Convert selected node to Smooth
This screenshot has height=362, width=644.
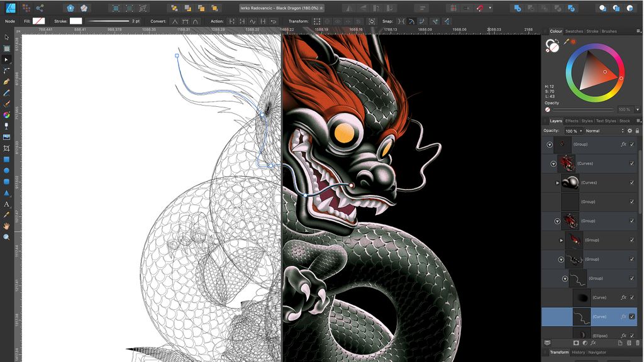186,21
